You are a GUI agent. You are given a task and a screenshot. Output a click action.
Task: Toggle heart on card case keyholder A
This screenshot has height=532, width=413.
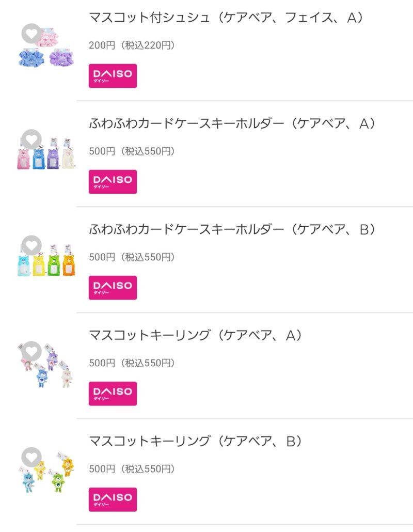click(32, 139)
